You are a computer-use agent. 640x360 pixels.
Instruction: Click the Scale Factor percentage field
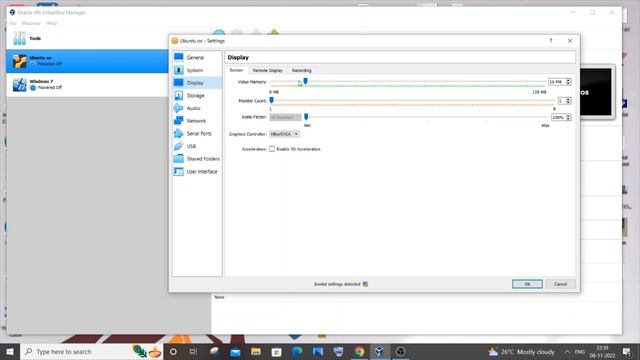pyautogui.click(x=558, y=118)
